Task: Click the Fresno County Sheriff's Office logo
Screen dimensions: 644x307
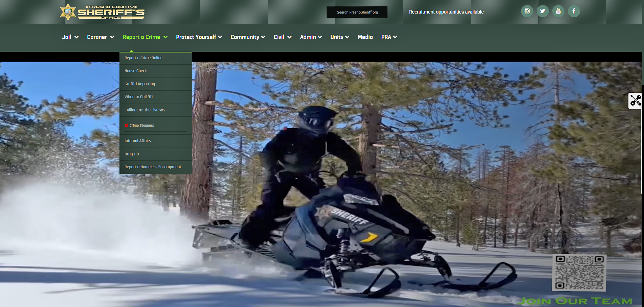Action: pos(102,12)
